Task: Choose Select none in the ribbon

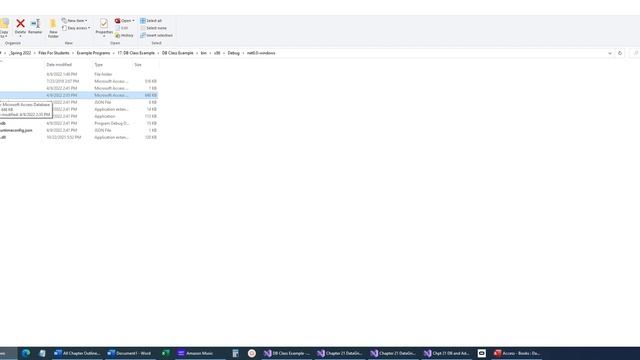Action: point(153,28)
